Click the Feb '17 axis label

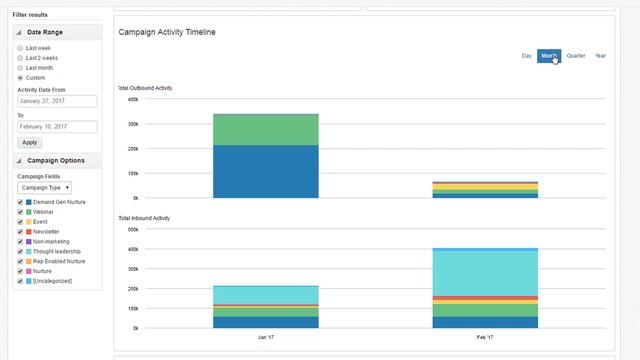pos(485,338)
